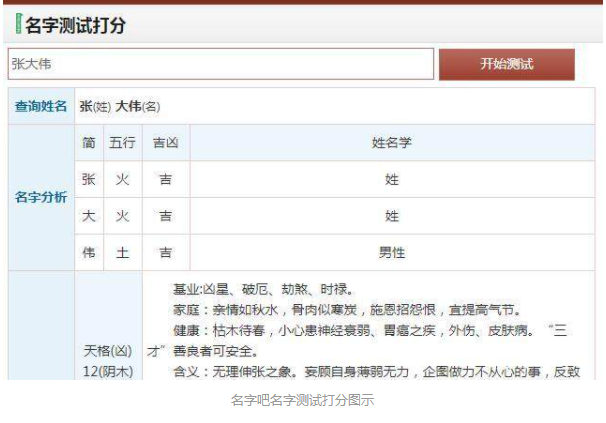Screen dimensions: 606x423
Task: Click the 五行 column header
Action: click(x=122, y=142)
